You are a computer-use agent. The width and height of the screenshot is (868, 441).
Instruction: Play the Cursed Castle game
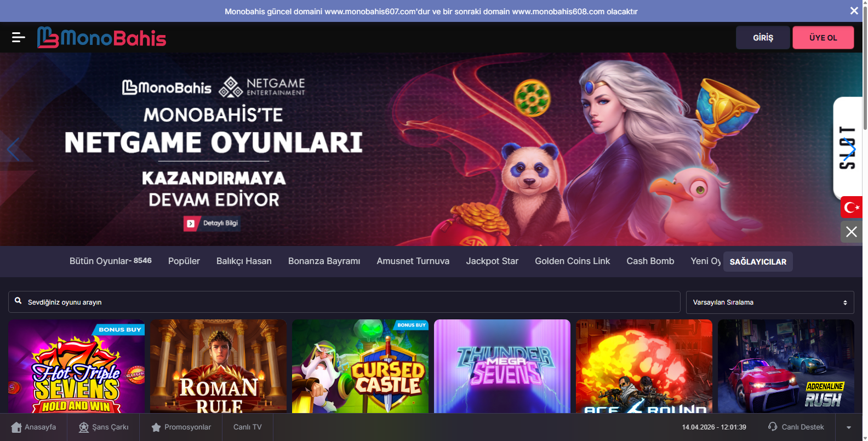pos(361,366)
